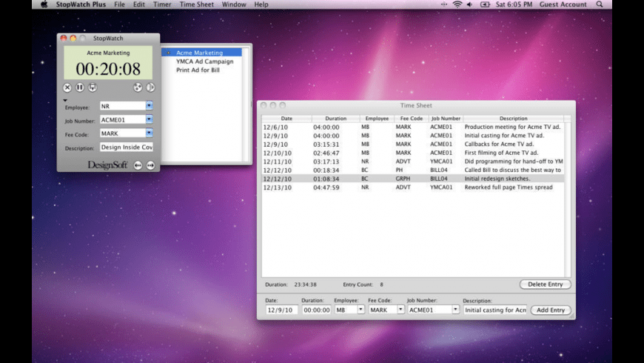The height and width of the screenshot is (363, 644).
Task: Select the Did programming for hand-off row
Action: click(413, 161)
